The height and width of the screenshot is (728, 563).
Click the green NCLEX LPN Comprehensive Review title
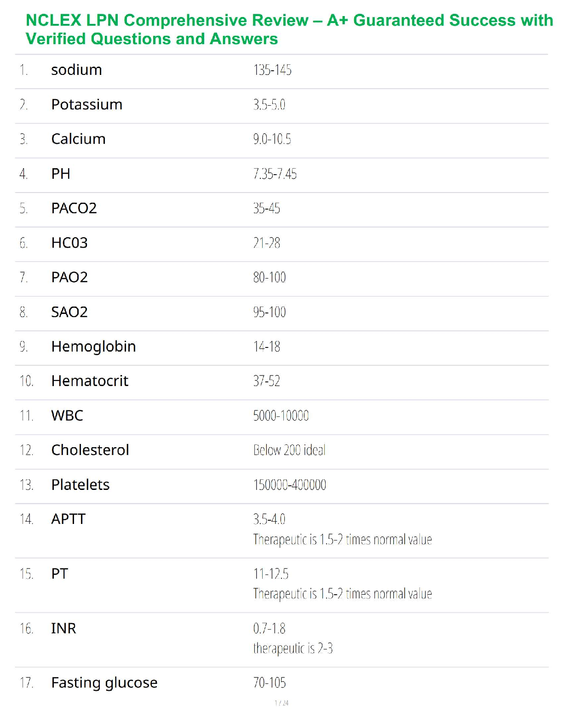(x=289, y=29)
